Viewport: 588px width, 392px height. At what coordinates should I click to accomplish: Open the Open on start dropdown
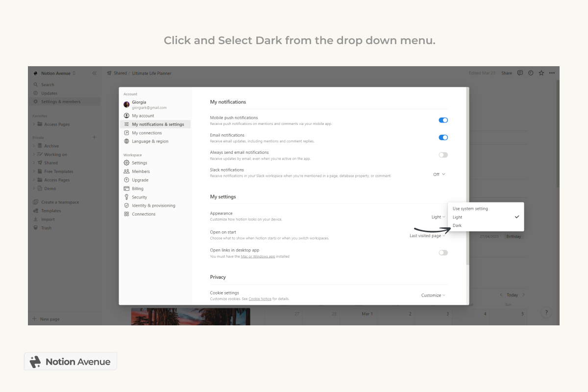click(x=427, y=236)
